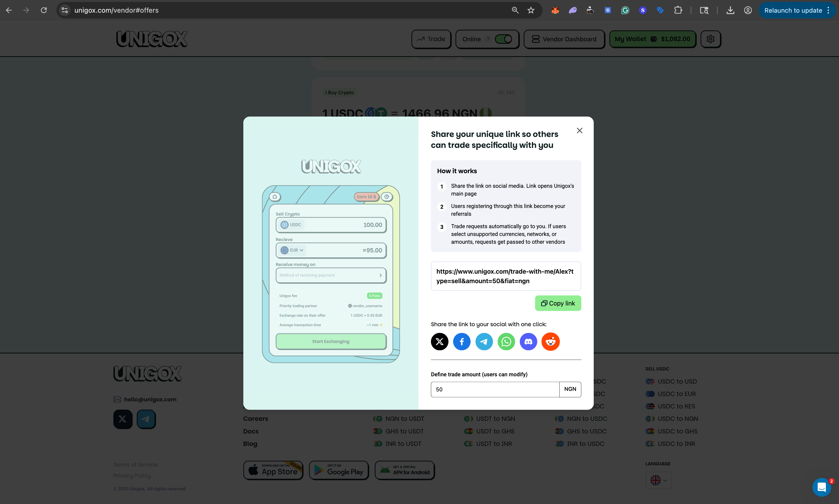Open the Trade tab
This screenshot has width=839, height=504.
431,39
